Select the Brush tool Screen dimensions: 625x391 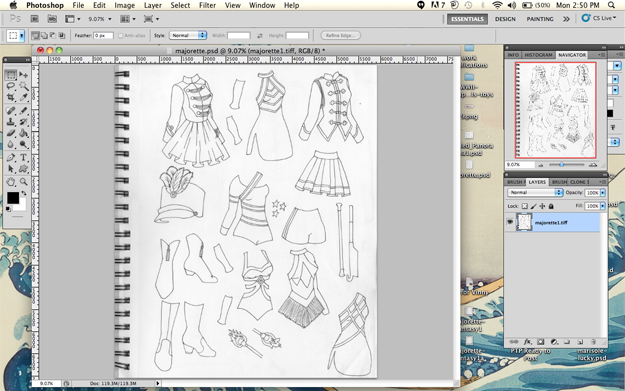point(24,110)
